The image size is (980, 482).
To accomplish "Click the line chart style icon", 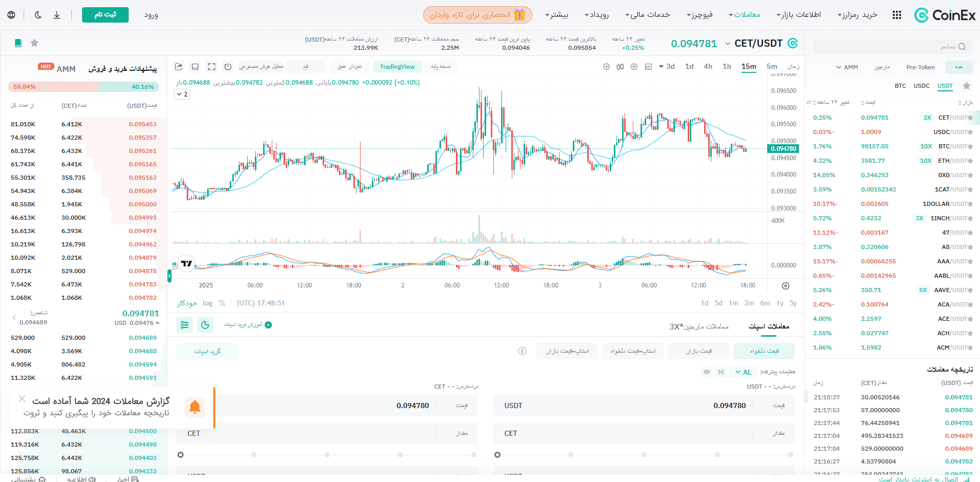I will pyautogui.click(x=648, y=67).
